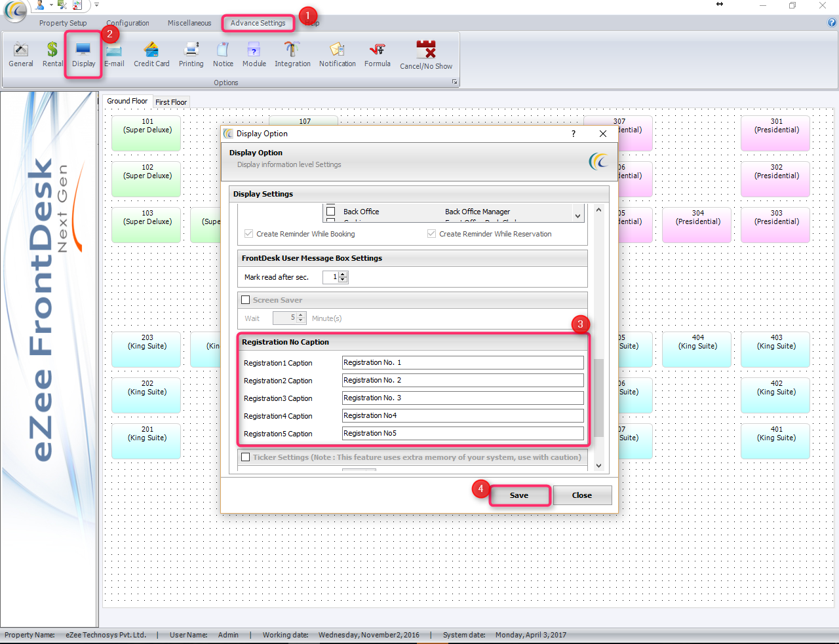Select room 101 Super Deluxe
839x644 pixels.
[x=146, y=134]
